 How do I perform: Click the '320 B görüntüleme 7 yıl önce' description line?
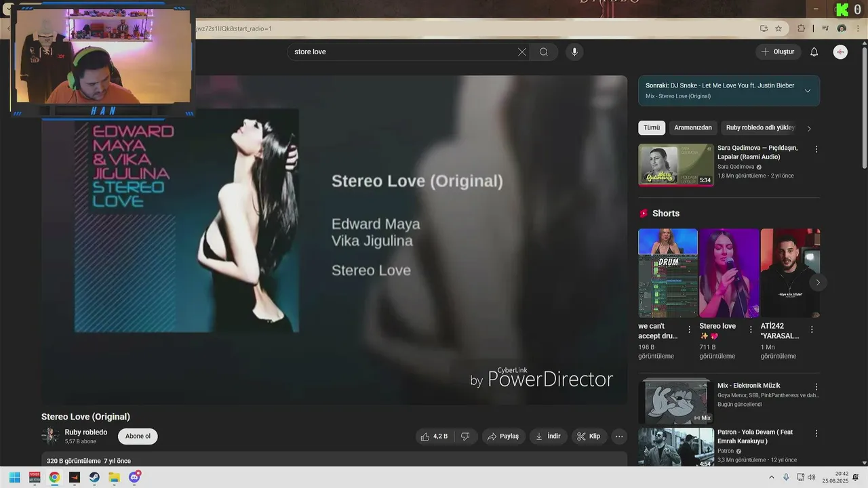tap(89, 461)
